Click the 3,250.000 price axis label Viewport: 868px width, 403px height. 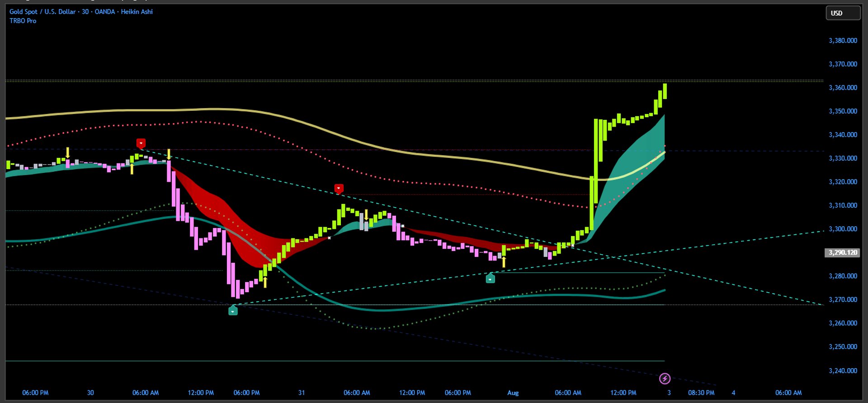tap(843, 346)
